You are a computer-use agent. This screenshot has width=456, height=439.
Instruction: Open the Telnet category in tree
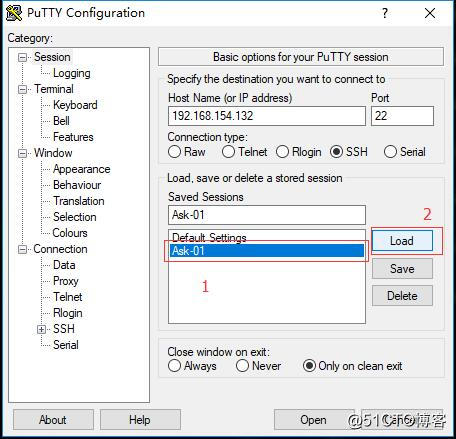[68, 297]
